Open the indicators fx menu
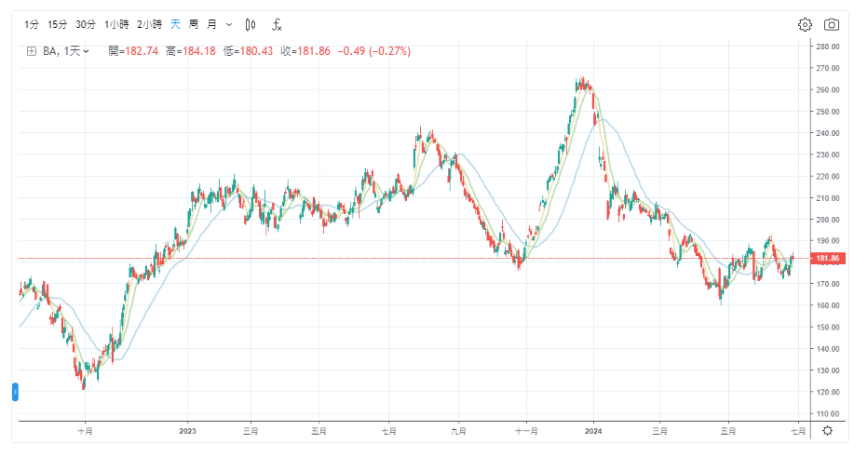868x457 pixels. 278,24
